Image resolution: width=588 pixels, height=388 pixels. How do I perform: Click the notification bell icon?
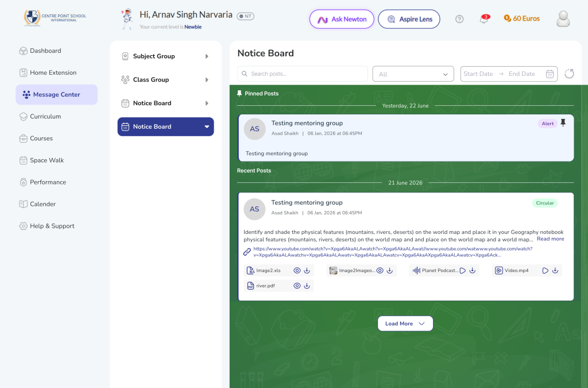pos(484,19)
